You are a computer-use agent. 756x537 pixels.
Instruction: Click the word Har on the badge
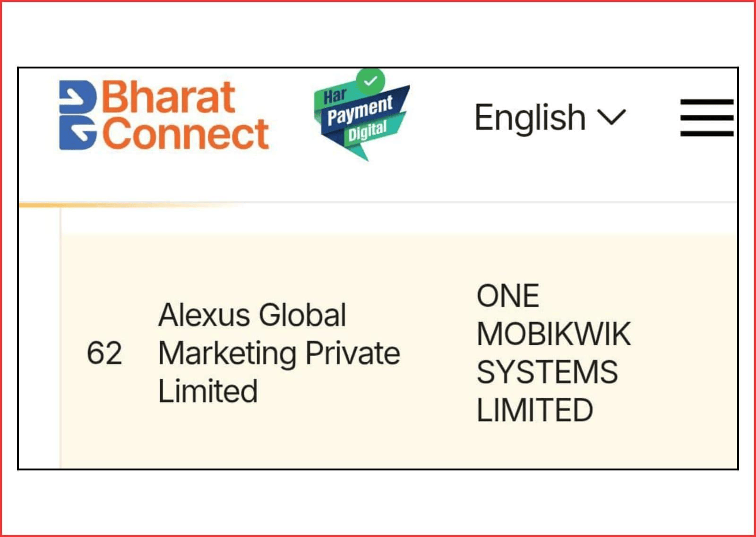335,96
